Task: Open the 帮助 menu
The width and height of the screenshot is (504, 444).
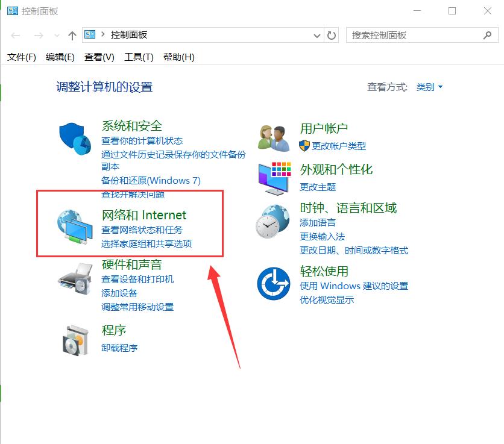Action: coord(178,57)
